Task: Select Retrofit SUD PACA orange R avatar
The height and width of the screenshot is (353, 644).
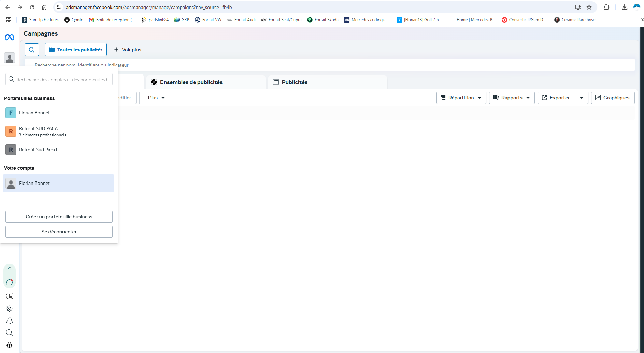Action: coord(11,131)
